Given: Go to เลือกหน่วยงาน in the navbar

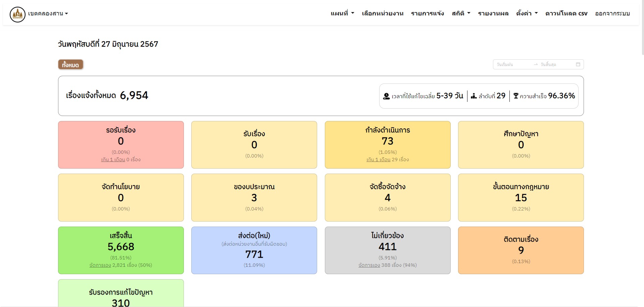Looking at the screenshot, I should click(x=382, y=13).
